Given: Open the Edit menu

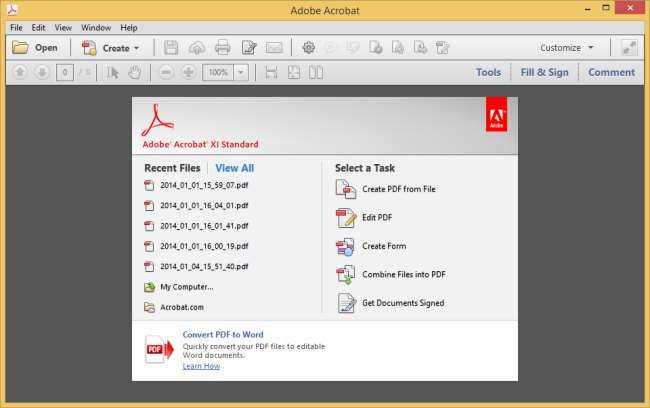Looking at the screenshot, I should (x=38, y=28).
